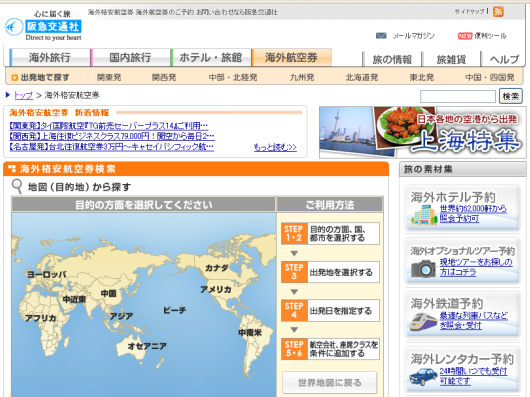530x397 pixels.
Task: Click the 世界地図に戻る button
Action: click(x=330, y=382)
